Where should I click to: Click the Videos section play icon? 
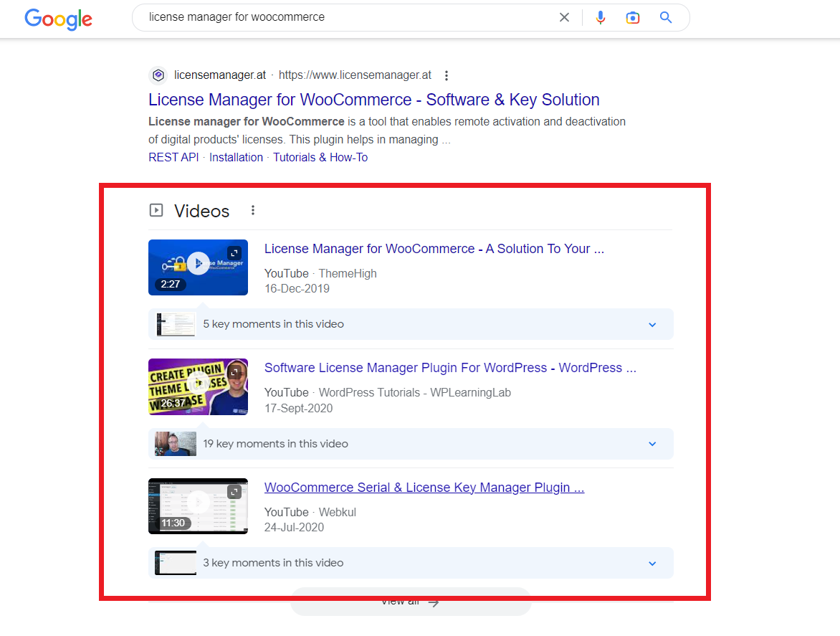(156, 210)
